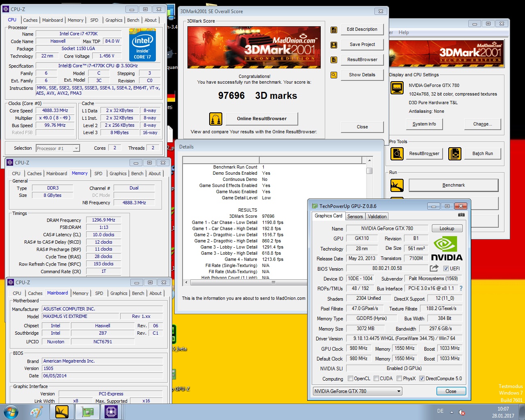The image size is (525, 420).
Task: Click the Pro Tools ResultBrowser magnifier icon
Action: [x=397, y=154]
